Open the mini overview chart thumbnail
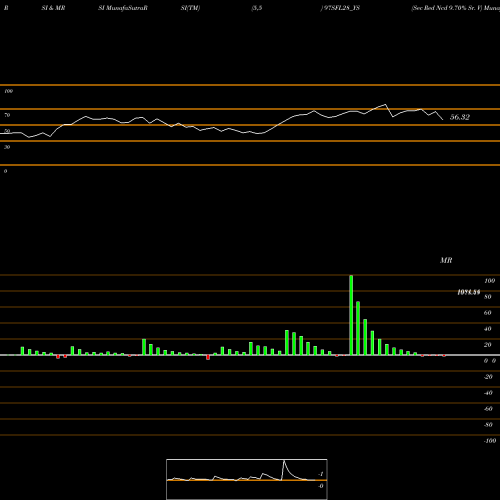This screenshot has width=500, height=500. [x=247, y=479]
